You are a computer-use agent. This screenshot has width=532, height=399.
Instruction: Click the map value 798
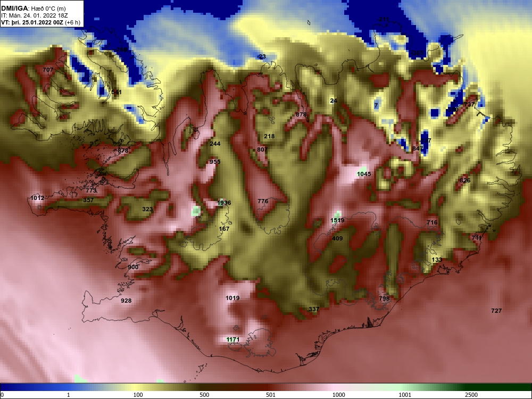pyautogui.click(x=384, y=298)
